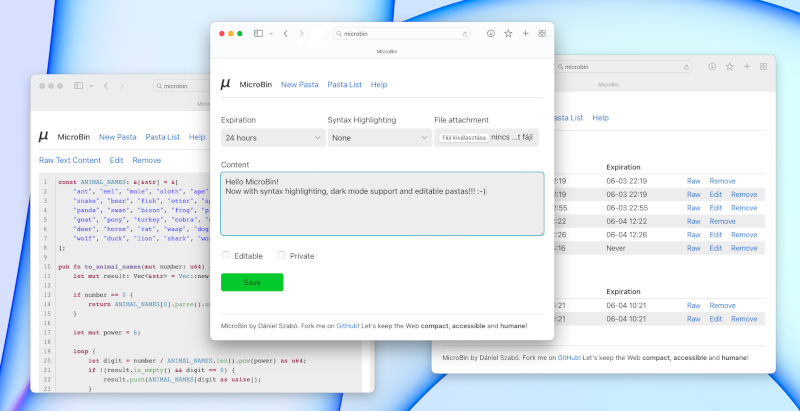Click Edit in the 06-04 12:26 row

(x=716, y=235)
